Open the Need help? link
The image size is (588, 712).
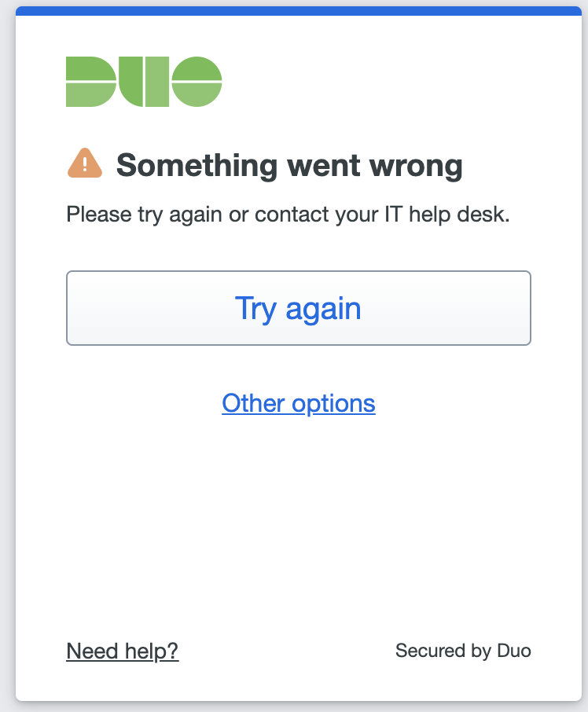coord(123,651)
